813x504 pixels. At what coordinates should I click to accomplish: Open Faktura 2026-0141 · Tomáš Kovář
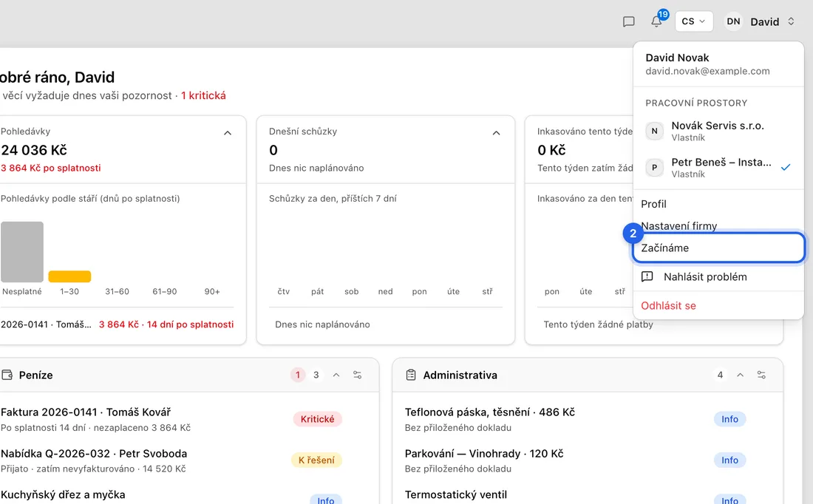(86, 412)
